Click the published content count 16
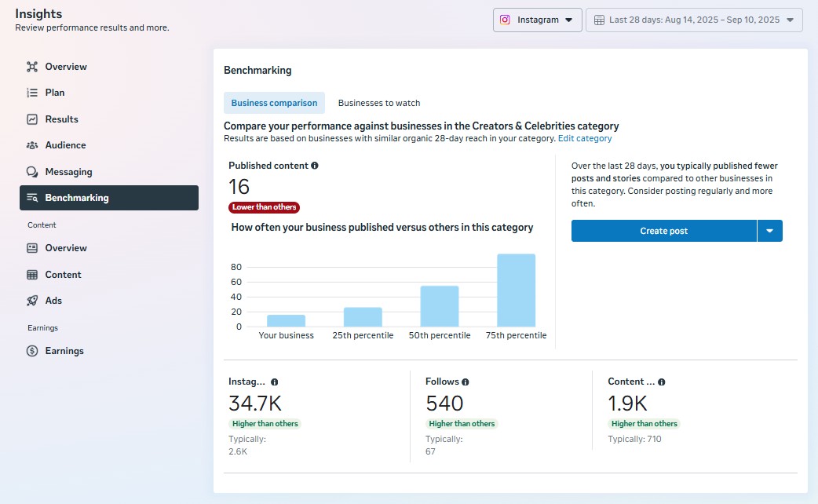This screenshot has width=818, height=504. click(x=239, y=187)
